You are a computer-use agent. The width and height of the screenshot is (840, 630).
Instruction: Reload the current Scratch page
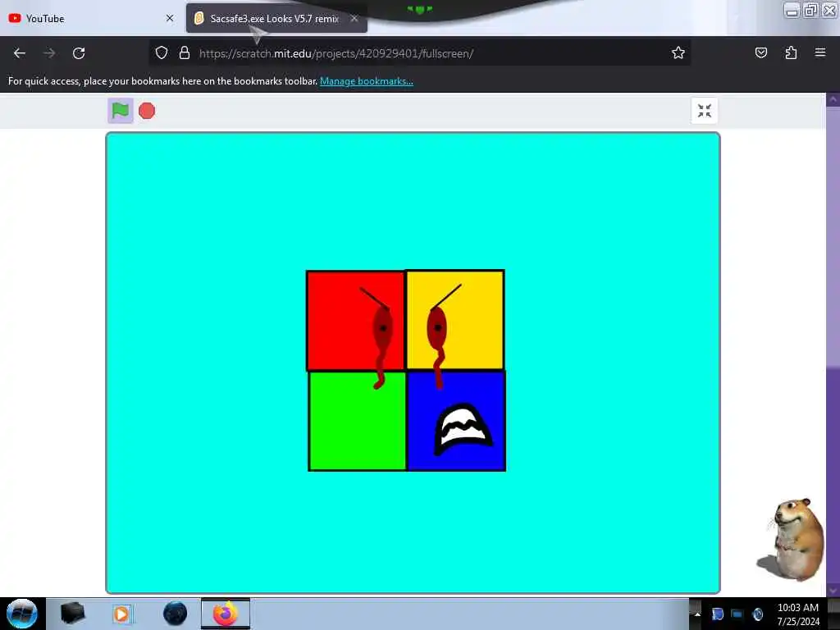[x=79, y=53]
